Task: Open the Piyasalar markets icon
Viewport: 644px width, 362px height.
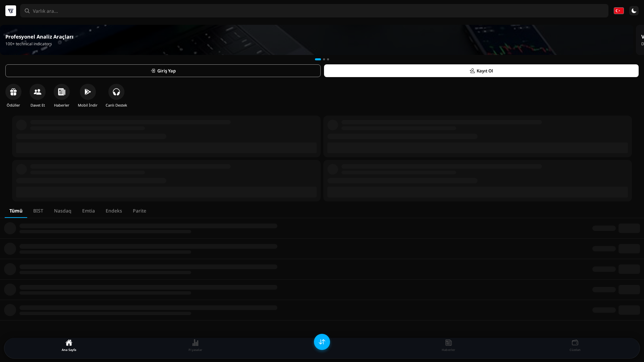Action: click(x=195, y=345)
